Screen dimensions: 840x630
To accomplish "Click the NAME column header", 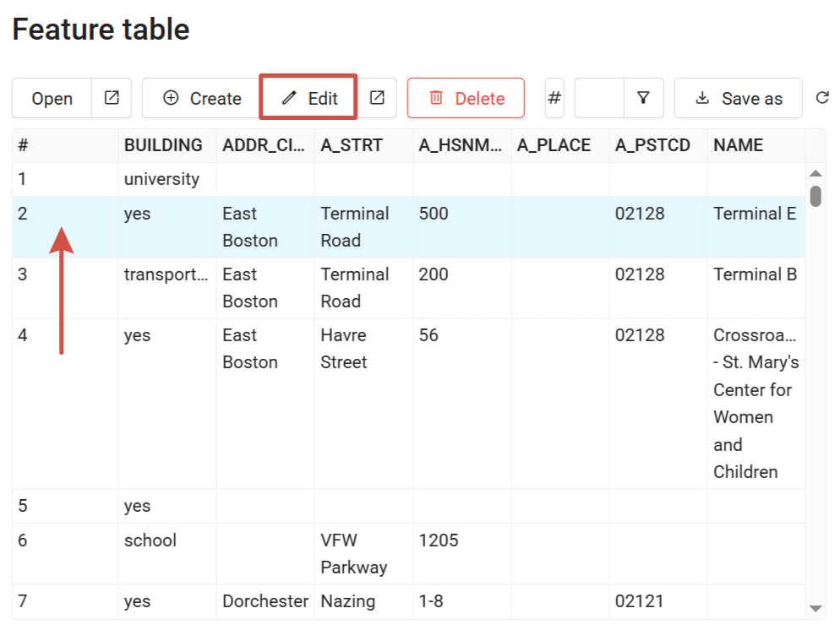I will pyautogui.click(x=738, y=145).
